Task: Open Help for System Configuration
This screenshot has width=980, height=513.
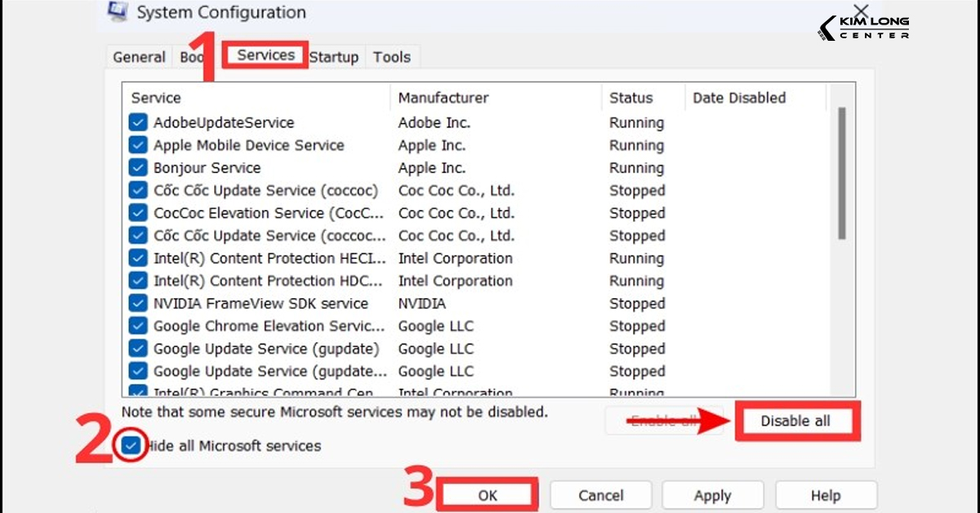Action: [x=825, y=495]
